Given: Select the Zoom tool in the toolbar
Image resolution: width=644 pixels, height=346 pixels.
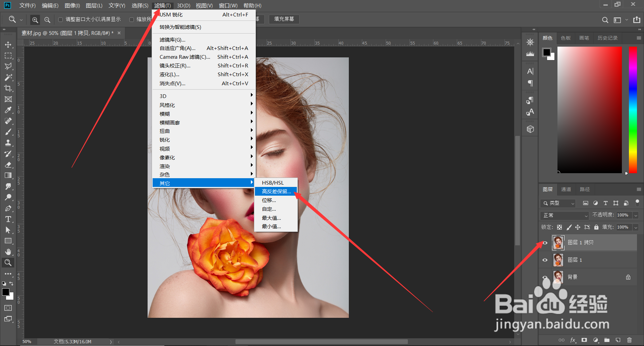Looking at the screenshot, I should (x=8, y=263).
